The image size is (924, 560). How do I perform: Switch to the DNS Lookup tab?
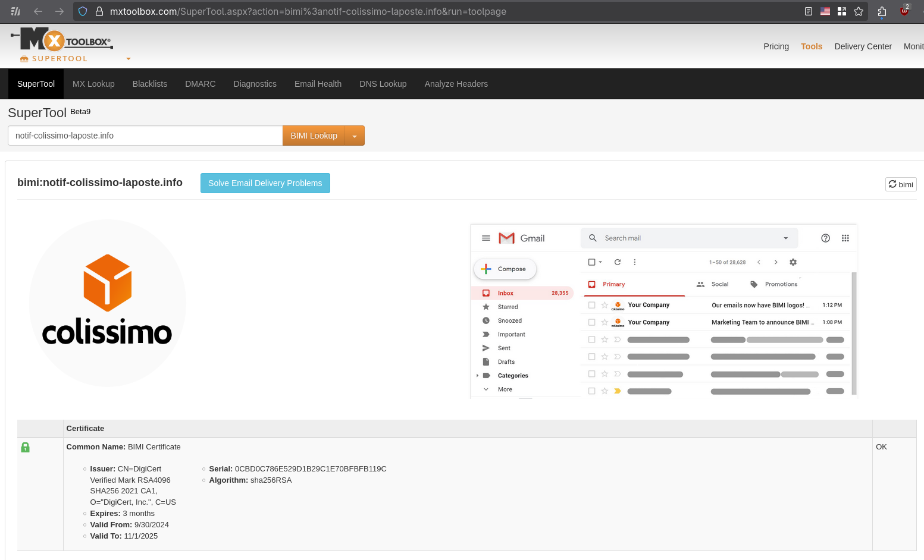pyautogui.click(x=383, y=84)
